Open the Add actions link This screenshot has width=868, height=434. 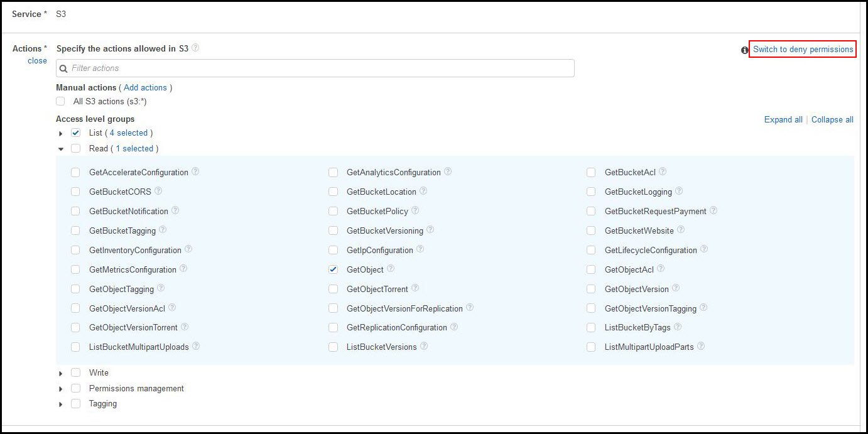click(145, 87)
